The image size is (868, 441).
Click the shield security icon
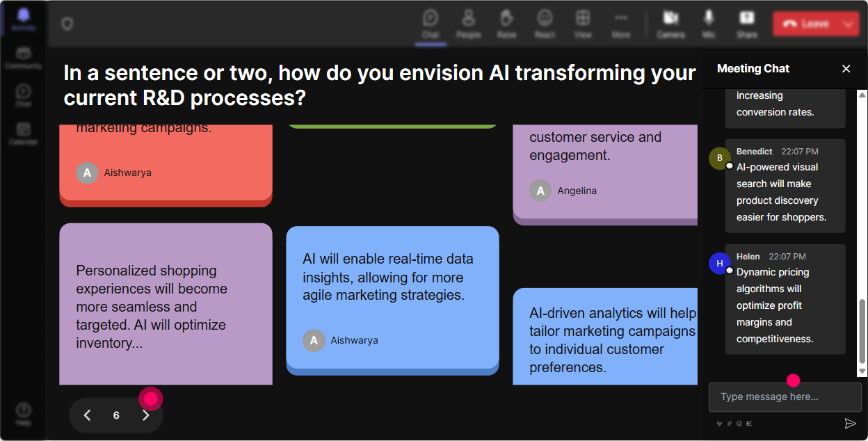point(67,24)
